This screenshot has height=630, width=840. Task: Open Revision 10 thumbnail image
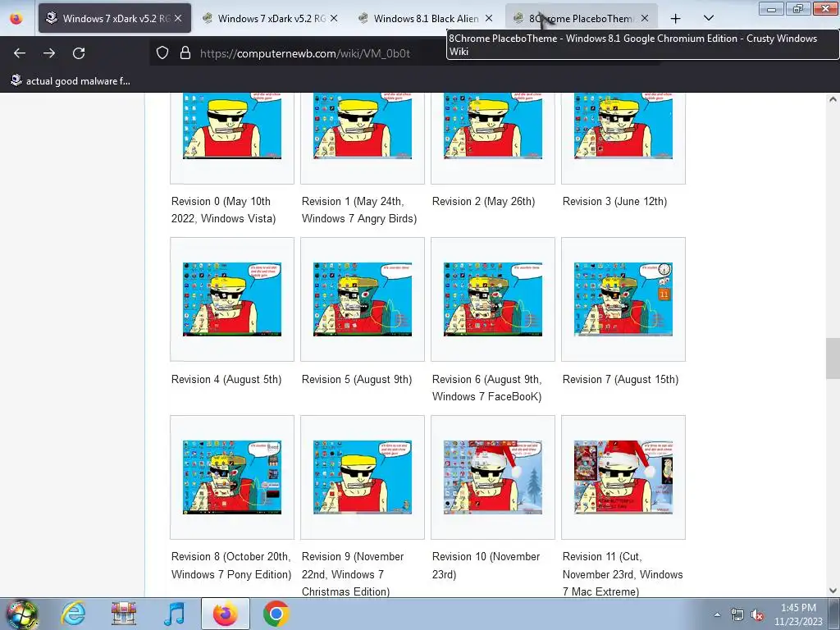(493, 477)
